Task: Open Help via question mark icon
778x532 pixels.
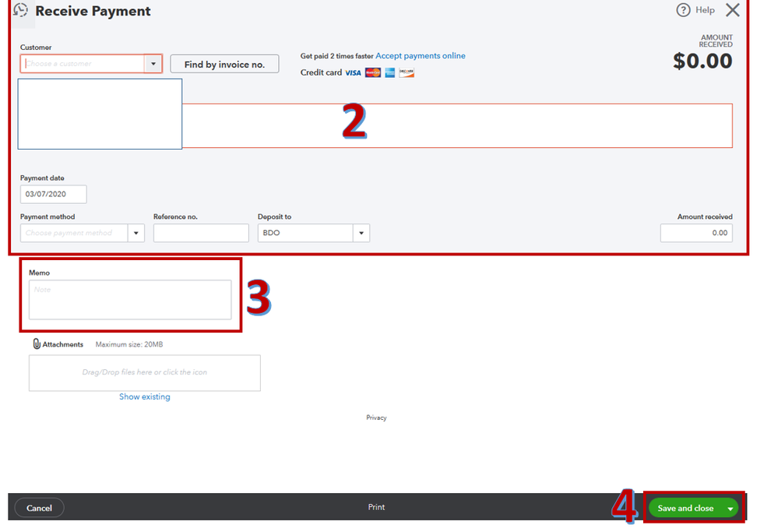Action: click(683, 10)
